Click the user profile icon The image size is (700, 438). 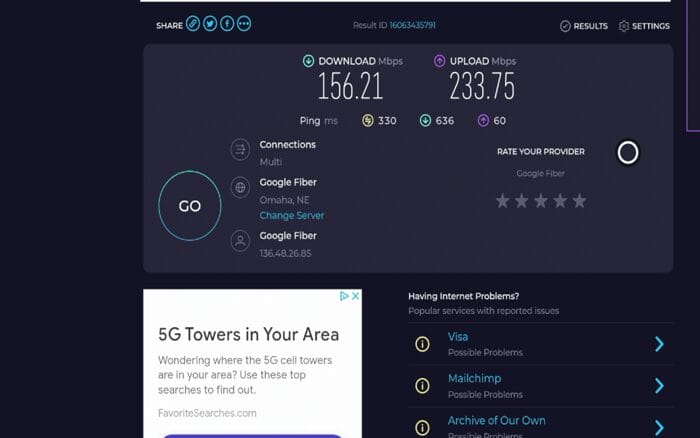point(240,240)
